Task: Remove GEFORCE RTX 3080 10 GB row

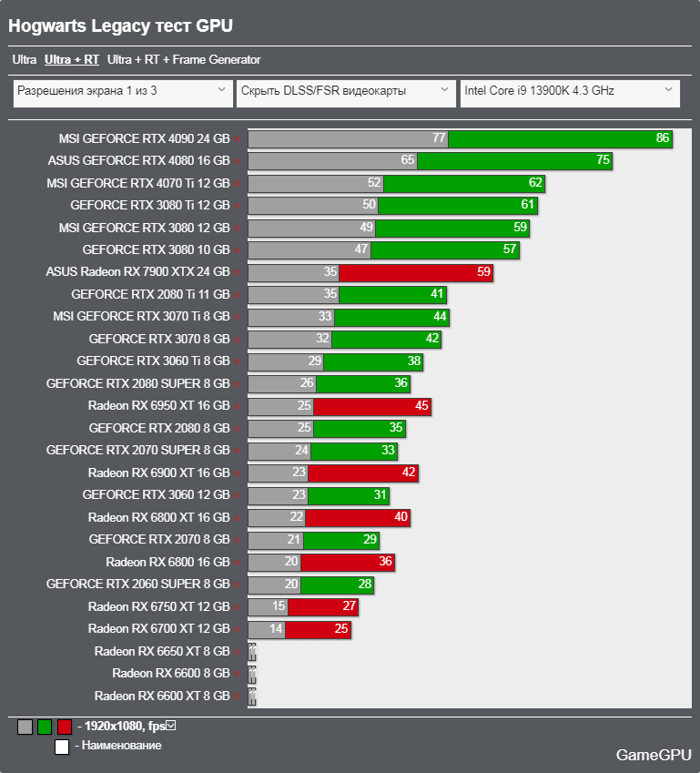Action: click(237, 251)
